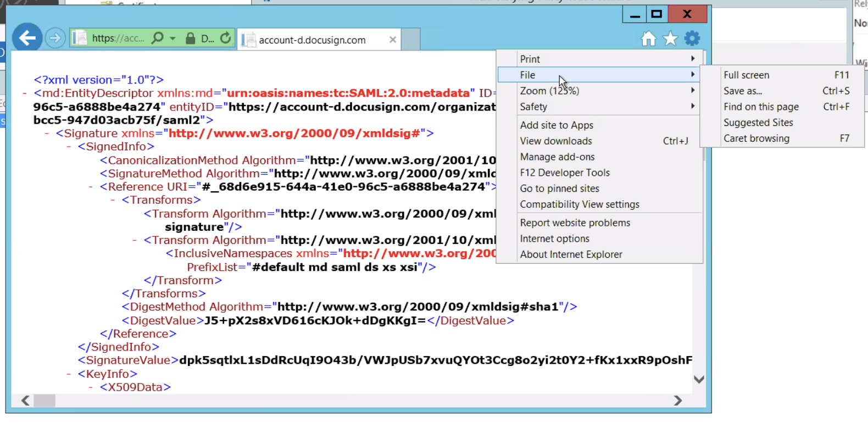
Task: Open the address bar dropdown arrow
Action: tap(173, 38)
